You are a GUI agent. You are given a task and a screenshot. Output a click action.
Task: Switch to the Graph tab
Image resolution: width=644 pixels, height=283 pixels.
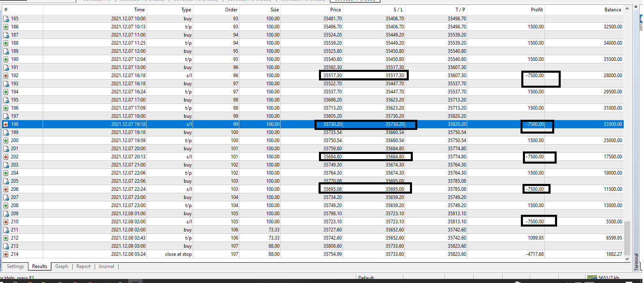point(62,266)
